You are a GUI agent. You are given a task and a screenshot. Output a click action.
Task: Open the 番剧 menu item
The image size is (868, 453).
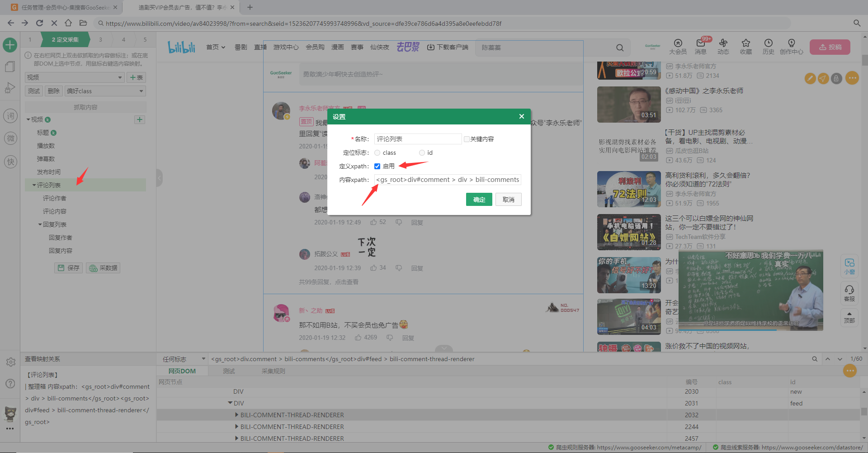[x=241, y=47]
